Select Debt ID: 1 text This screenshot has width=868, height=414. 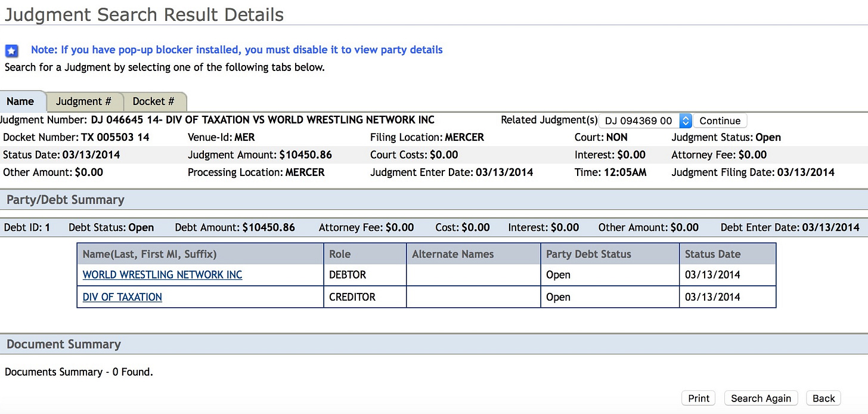click(x=27, y=227)
